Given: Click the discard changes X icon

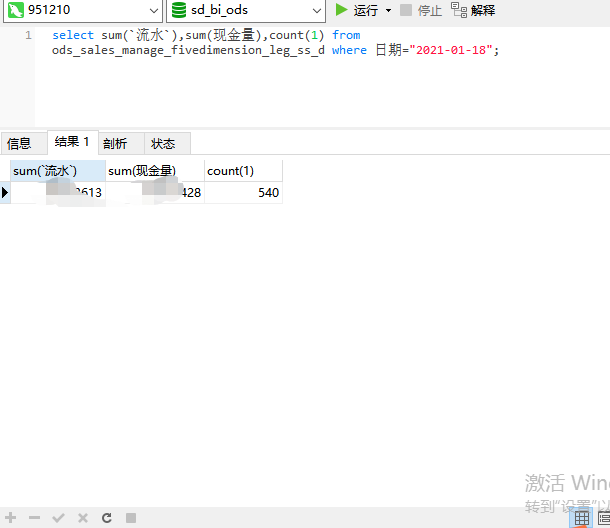Looking at the screenshot, I should tap(83, 518).
